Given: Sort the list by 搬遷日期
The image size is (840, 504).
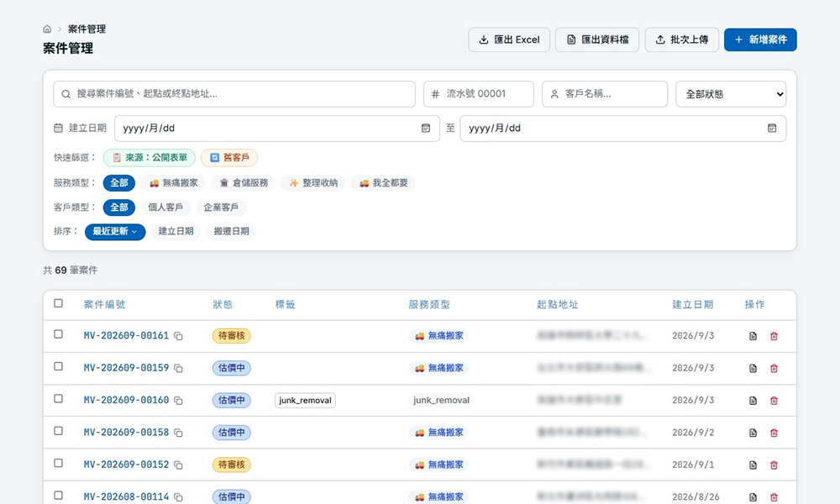Looking at the screenshot, I should coord(232,231).
